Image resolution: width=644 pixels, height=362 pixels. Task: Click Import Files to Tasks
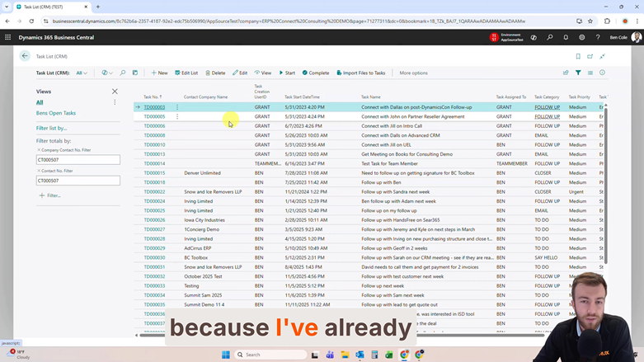pos(361,73)
